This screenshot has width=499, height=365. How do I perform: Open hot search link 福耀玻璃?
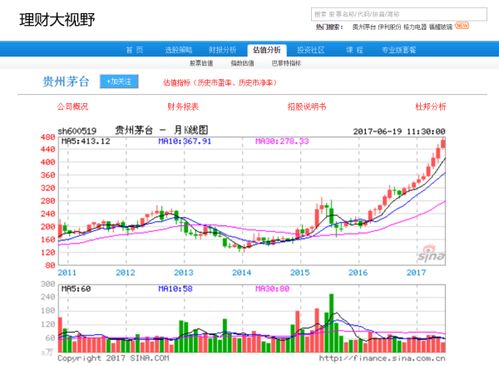pyautogui.click(x=441, y=27)
